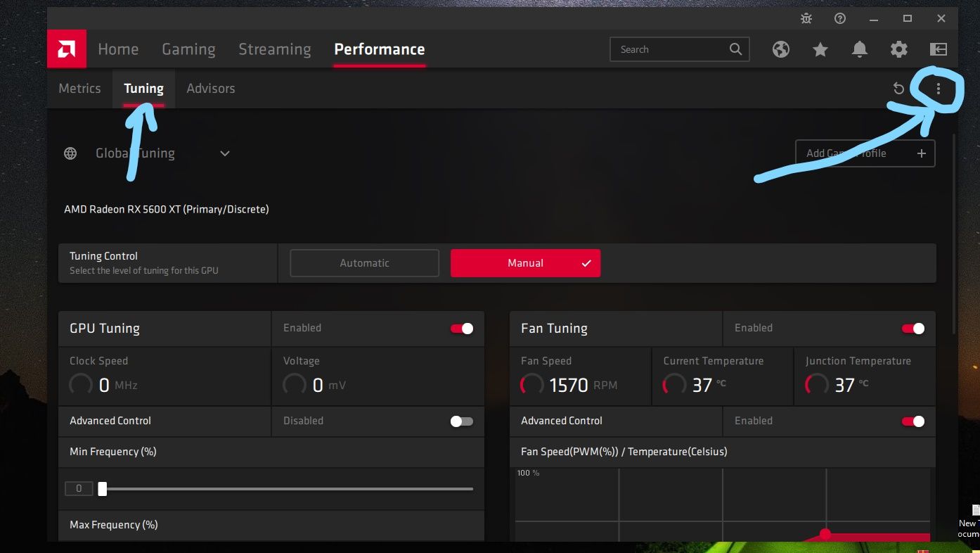Open favorites with the star icon

pyautogui.click(x=820, y=49)
